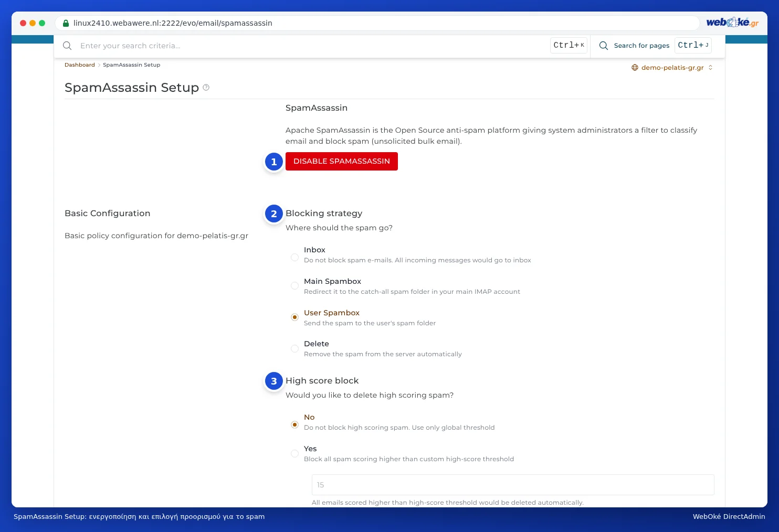Click the 'SpamAssassin' section heading above description
Image resolution: width=779 pixels, height=532 pixels.
(317, 108)
